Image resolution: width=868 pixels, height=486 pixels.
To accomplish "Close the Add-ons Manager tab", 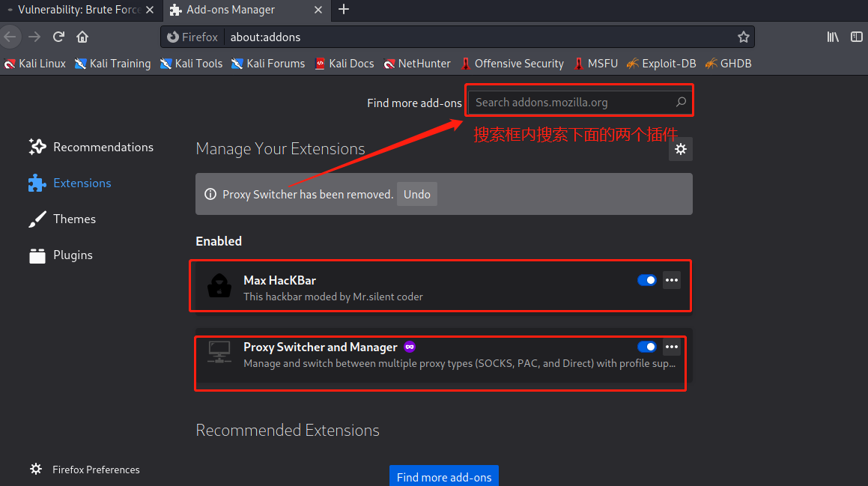I will pos(318,10).
